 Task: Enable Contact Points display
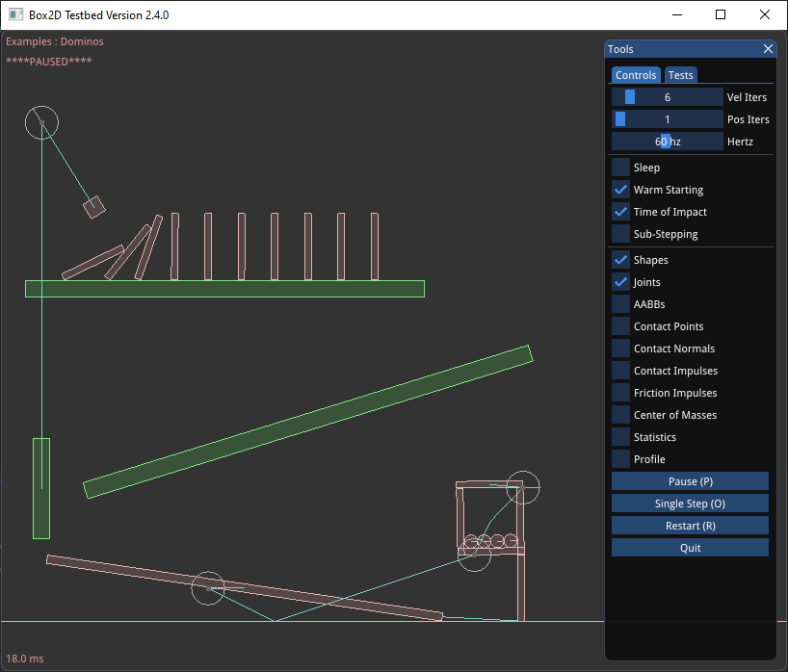pos(620,325)
